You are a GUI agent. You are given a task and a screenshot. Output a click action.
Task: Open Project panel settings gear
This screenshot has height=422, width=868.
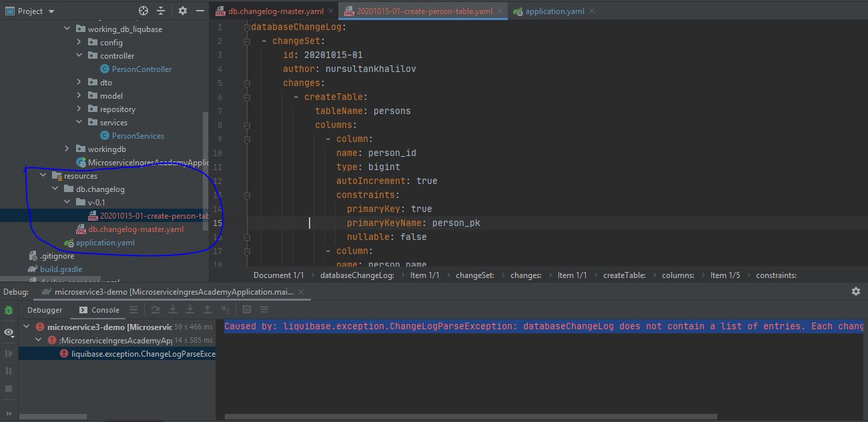click(183, 11)
